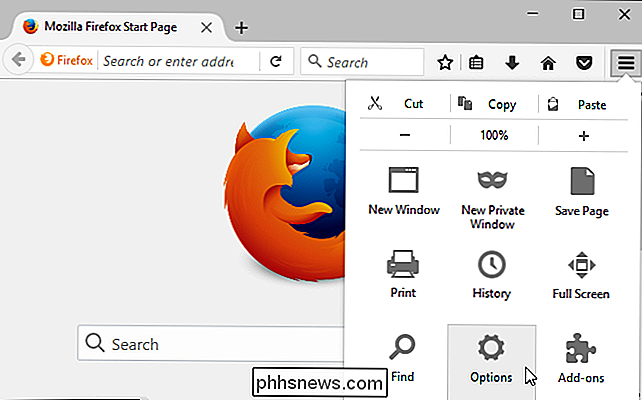
Task: Go to the Home page icon
Action: point(548,63)
